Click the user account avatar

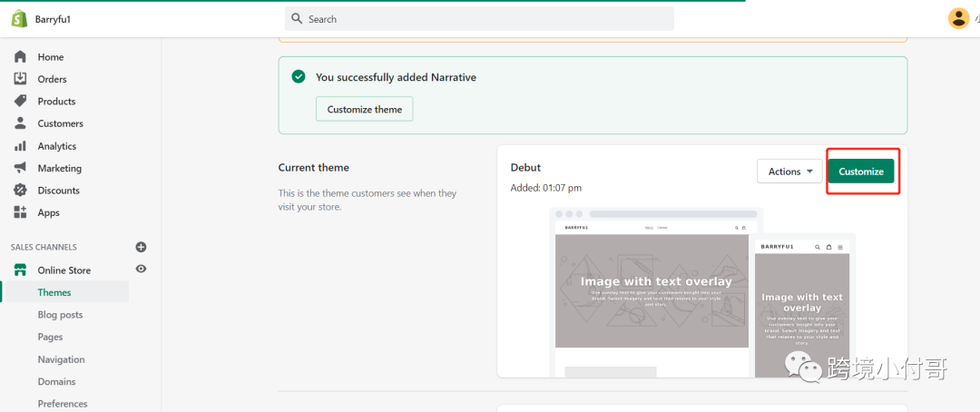click(x=959, y=18)
